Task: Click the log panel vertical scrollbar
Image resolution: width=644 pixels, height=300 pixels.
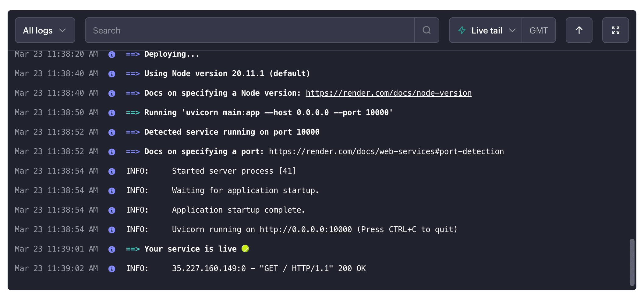Action: pos(632,262)
